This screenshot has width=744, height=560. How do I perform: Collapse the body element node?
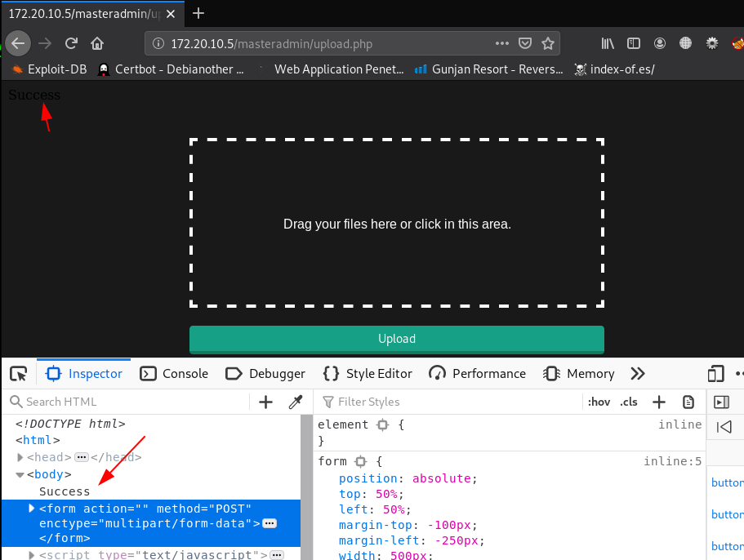pos(20,474)
